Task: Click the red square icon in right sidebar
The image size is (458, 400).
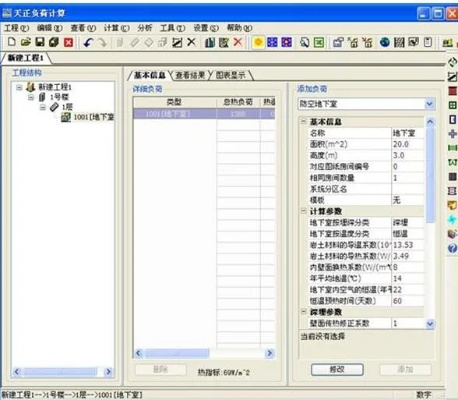Action: pos(452,91)
